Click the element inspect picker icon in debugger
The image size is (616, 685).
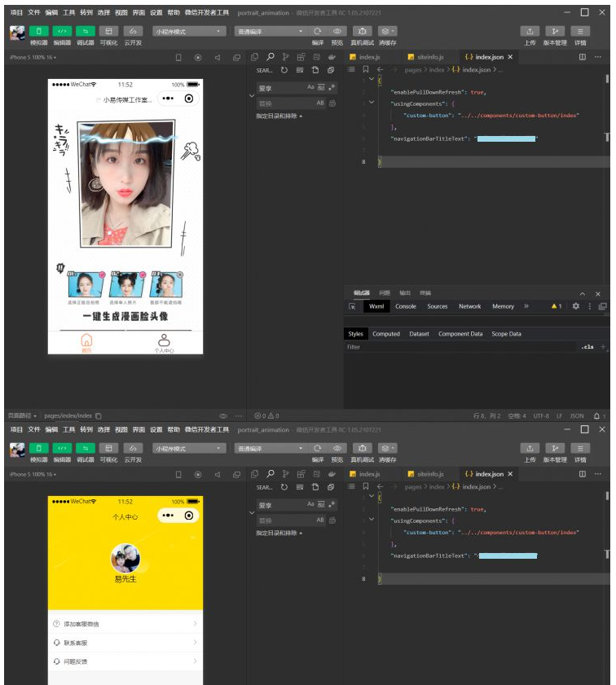[x=352, y=307]
